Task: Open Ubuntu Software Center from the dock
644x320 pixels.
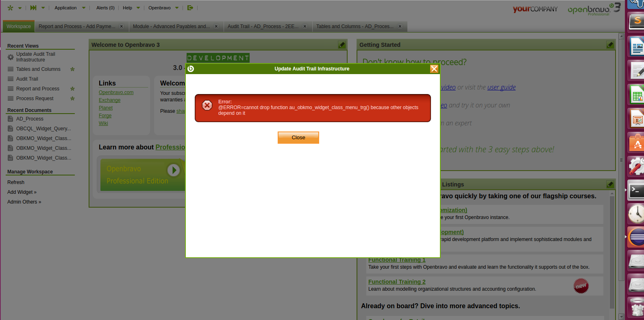Action: [x=637, y=142]
